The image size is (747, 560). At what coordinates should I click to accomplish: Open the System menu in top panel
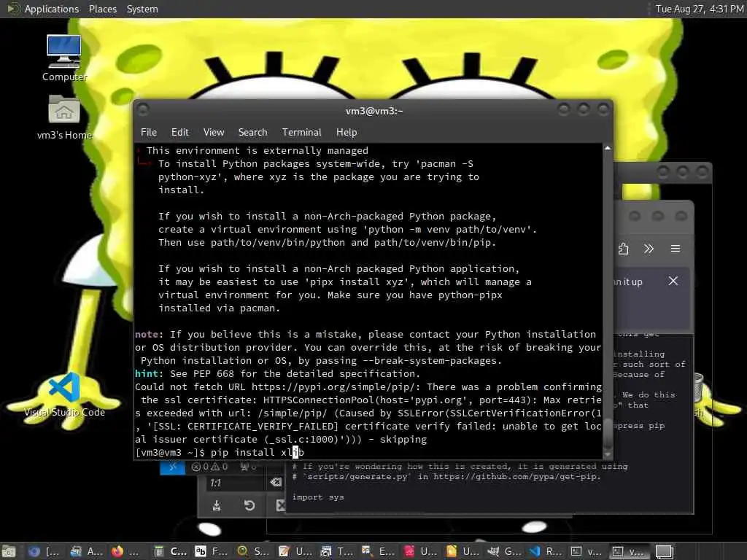[142, 9]
